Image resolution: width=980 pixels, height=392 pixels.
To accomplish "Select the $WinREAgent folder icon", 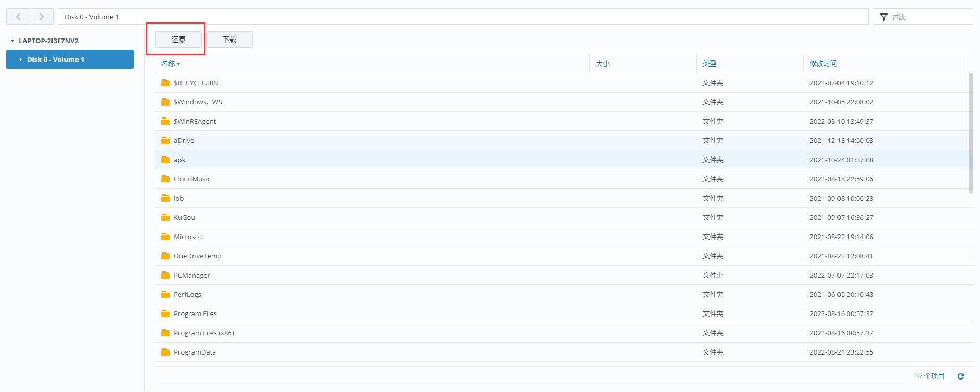I will pyautogui.click(x=165, y=121).
